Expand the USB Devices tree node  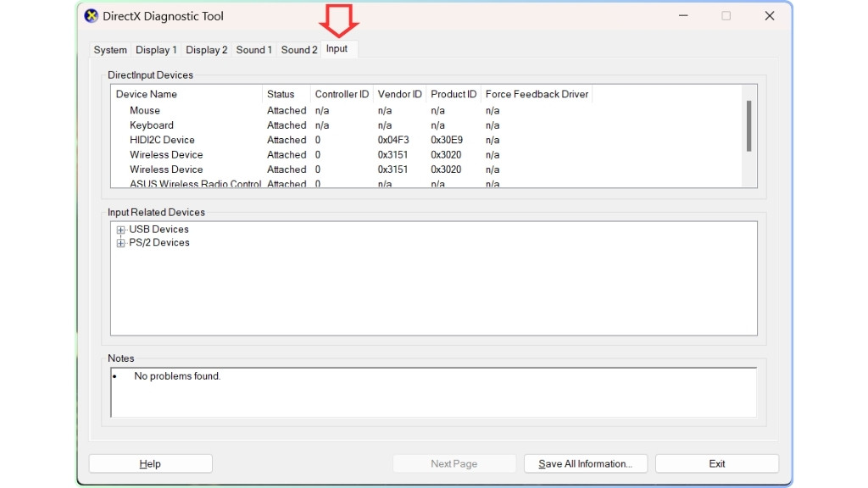pos(121,229)
